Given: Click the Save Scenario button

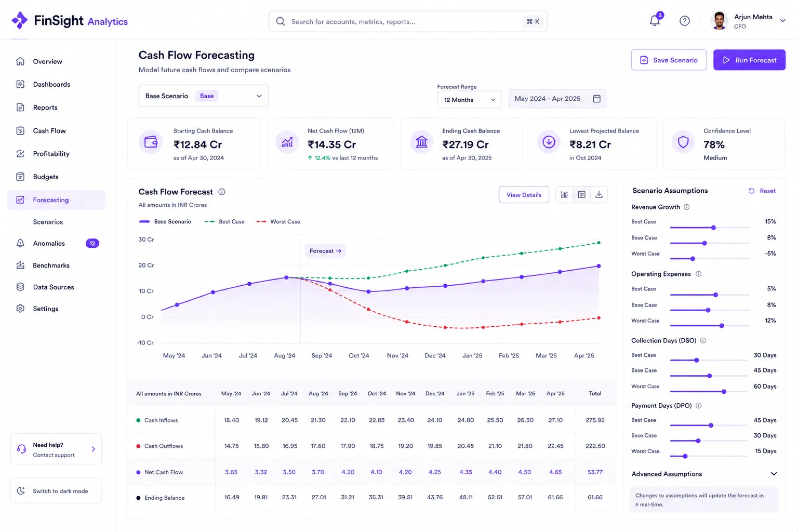Looking at the screenshot, I should click(x=669, y=60).
